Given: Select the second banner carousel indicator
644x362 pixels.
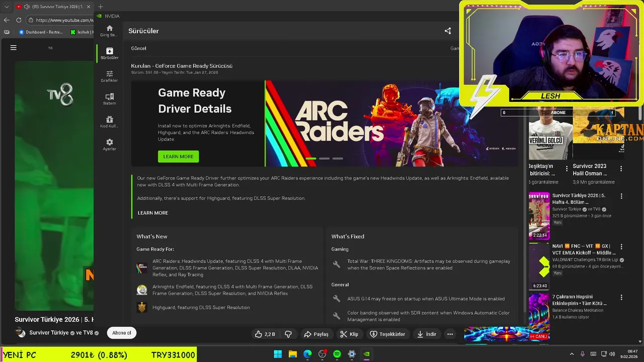Looking at the screenshot, I should tap(325, 158).
